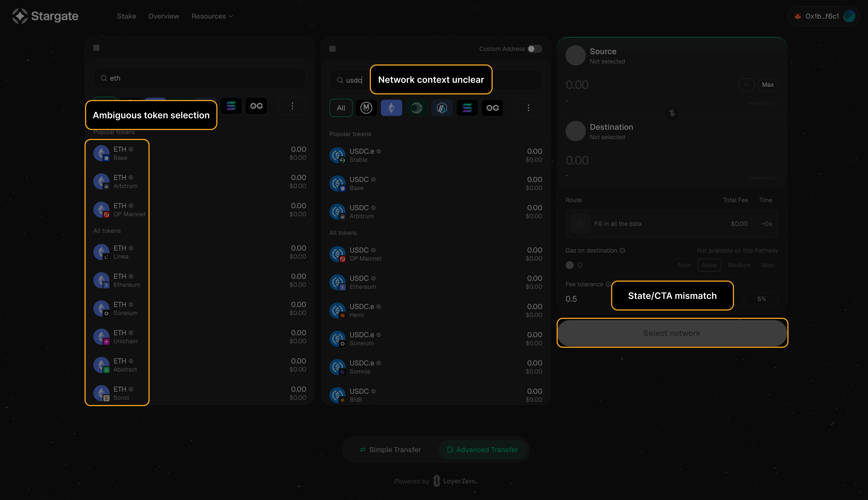Switch to Simple Transfer tab
The width and height of the screenshot is (868, 500).
pos(390,449)
